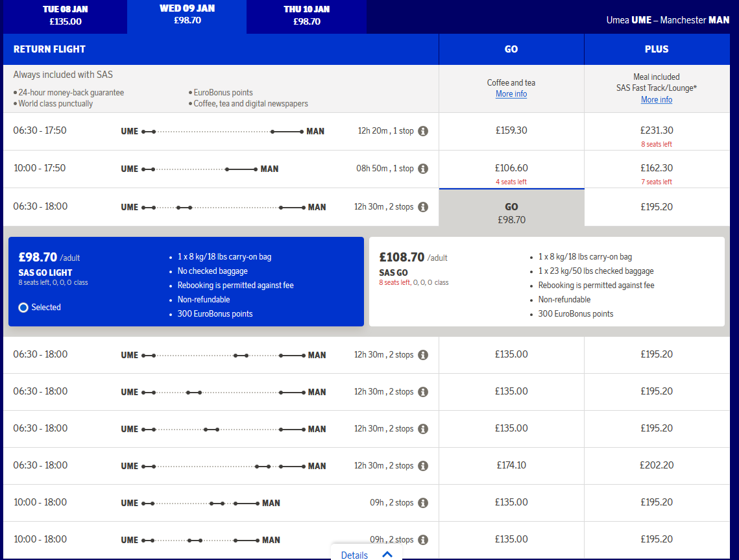Click the selected GO £98.70 fare cell
739x560 pixels.
(x=511, y=208)
